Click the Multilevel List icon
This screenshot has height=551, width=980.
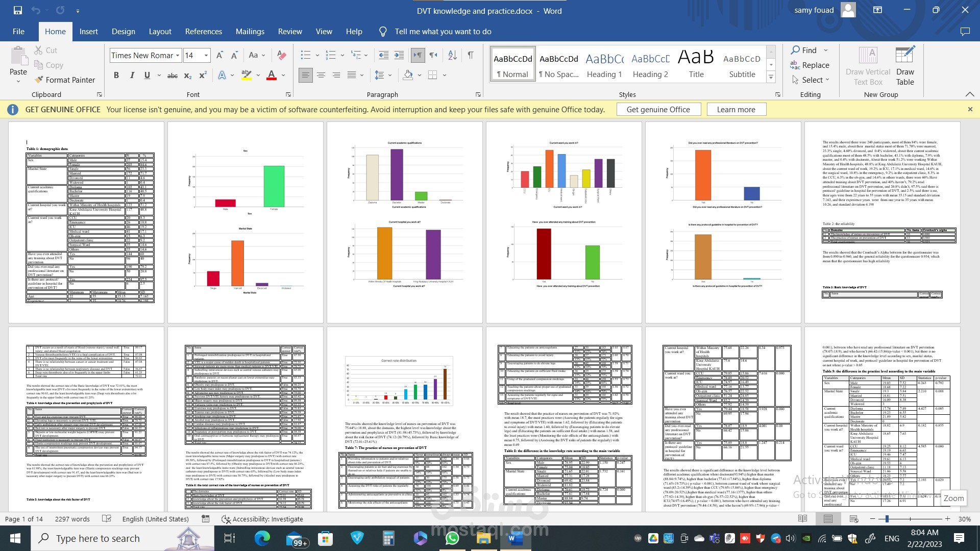pyautogui.click(x=356, y=55)
